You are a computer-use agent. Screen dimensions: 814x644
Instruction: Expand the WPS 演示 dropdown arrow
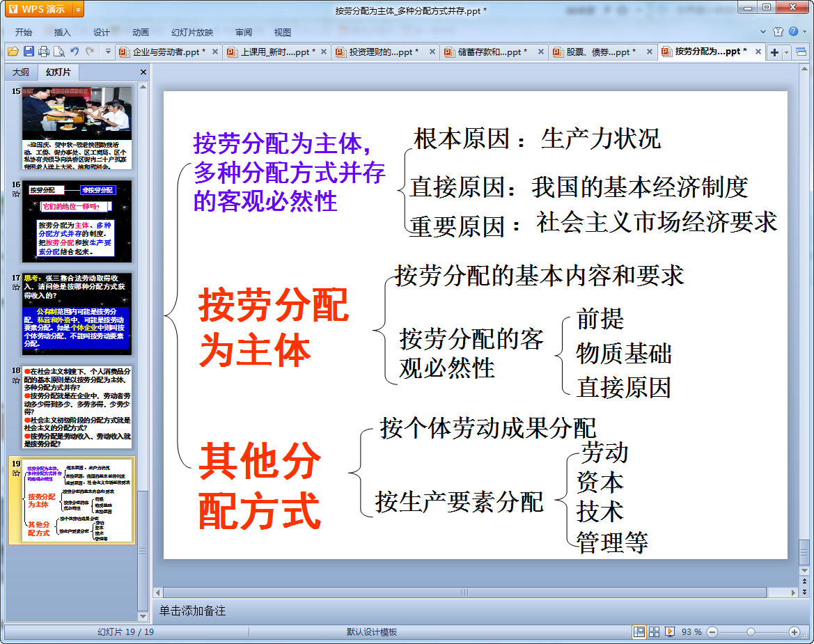coord(79,9)
